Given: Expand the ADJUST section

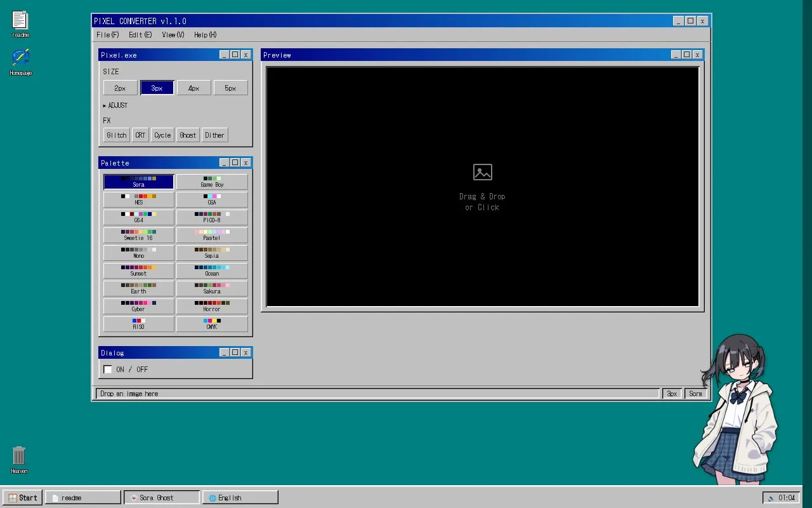Looking at the screenshot, I should pos(115,105).
